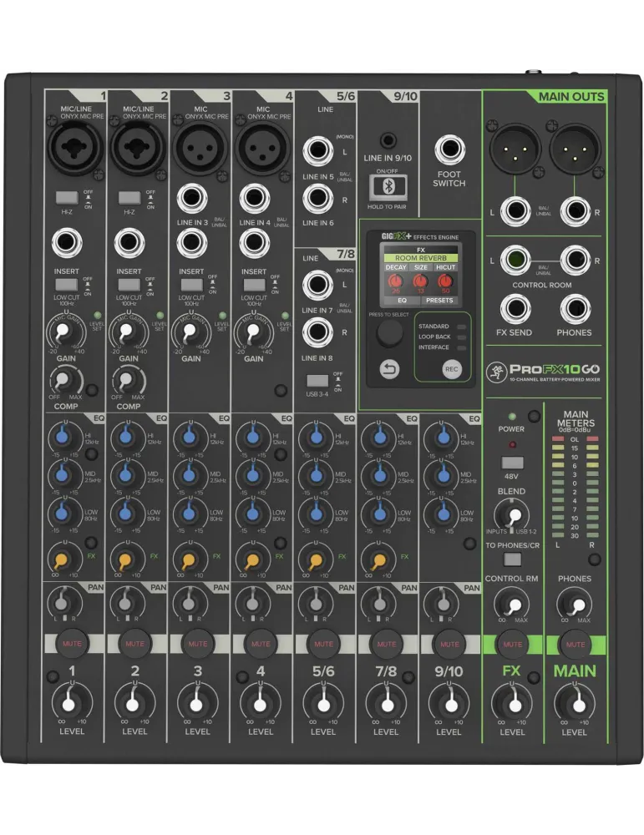Click the FOOT SWITCH jack

click(449, 149)
